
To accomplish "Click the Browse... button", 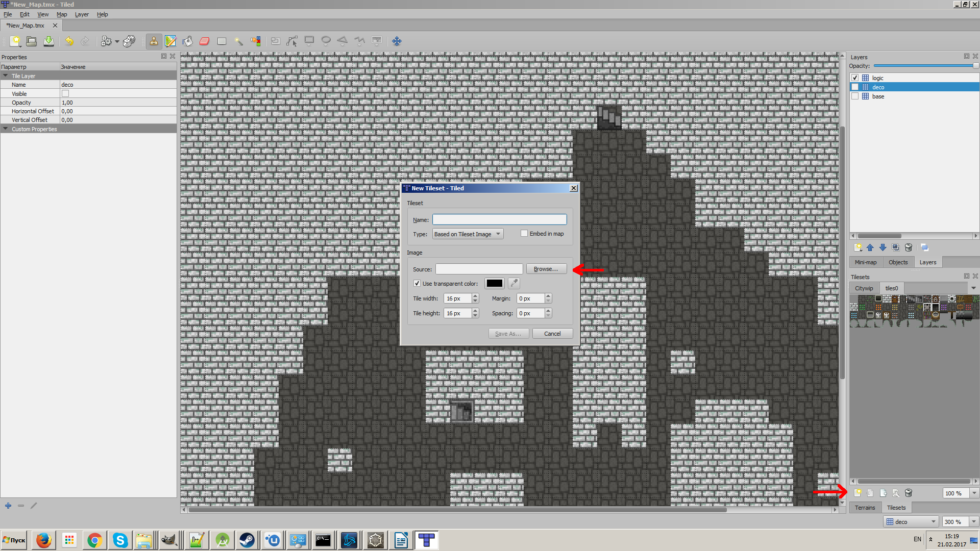I will (546, 269).
